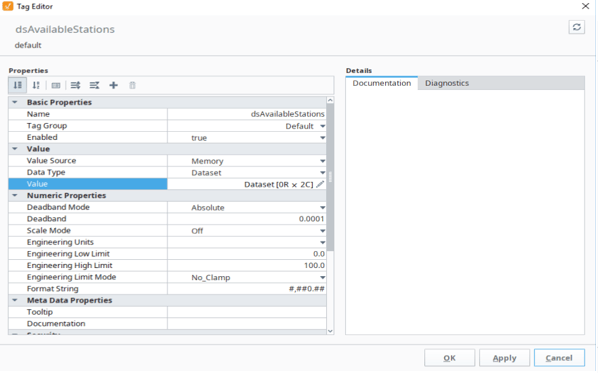Click the Dataset [0R x 2C] value
Viewport: 598px width, 373px height.
(x=278, y=184)
